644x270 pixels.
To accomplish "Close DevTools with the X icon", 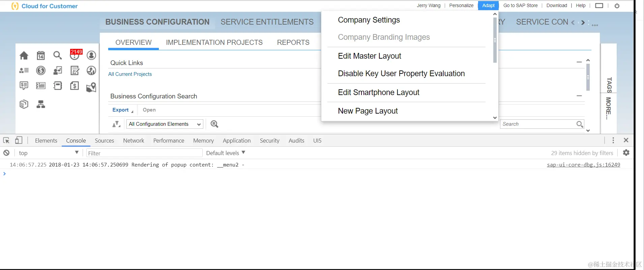I will click(x=626, y=140).
